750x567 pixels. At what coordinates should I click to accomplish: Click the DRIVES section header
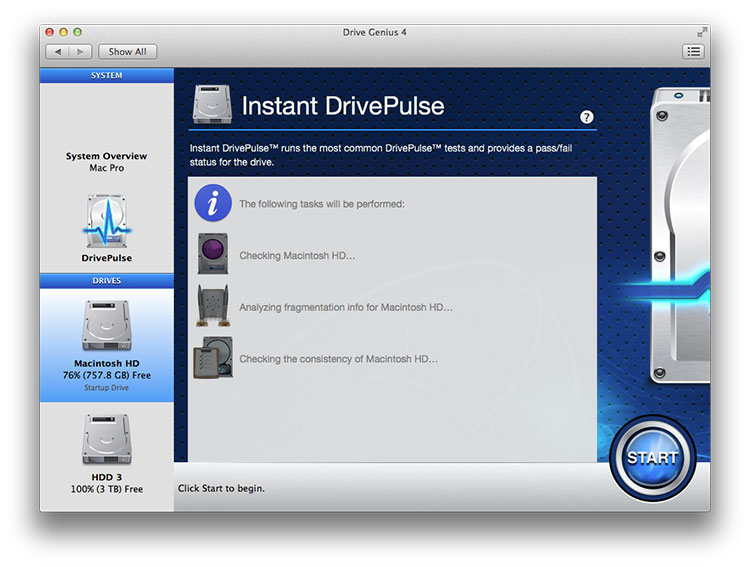(107, 281)
